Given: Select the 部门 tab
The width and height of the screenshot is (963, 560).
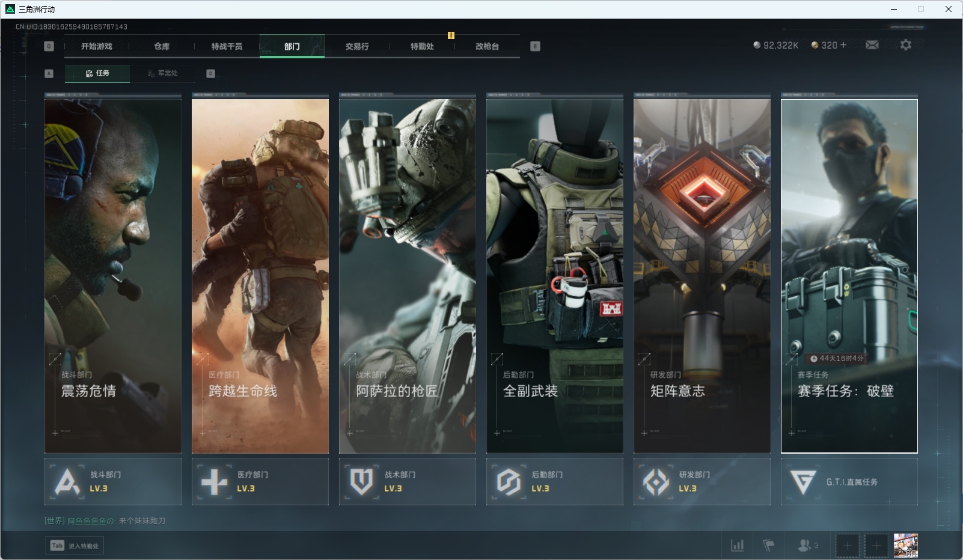Looking at the screenshot, I should click(x=292, y=46).
